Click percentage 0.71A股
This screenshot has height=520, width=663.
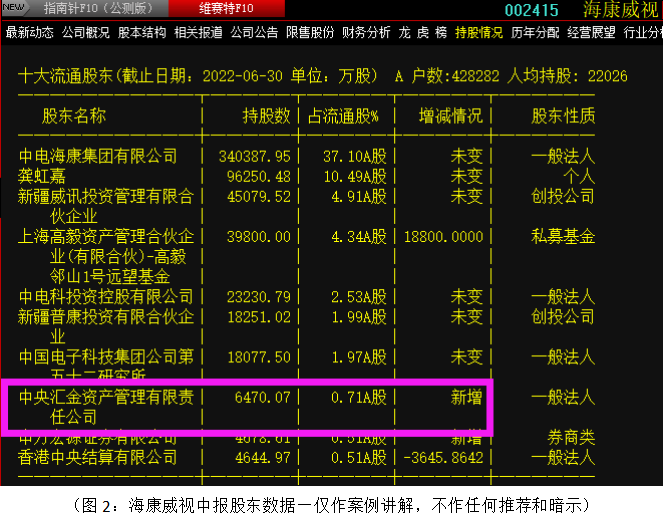point(359,397)
